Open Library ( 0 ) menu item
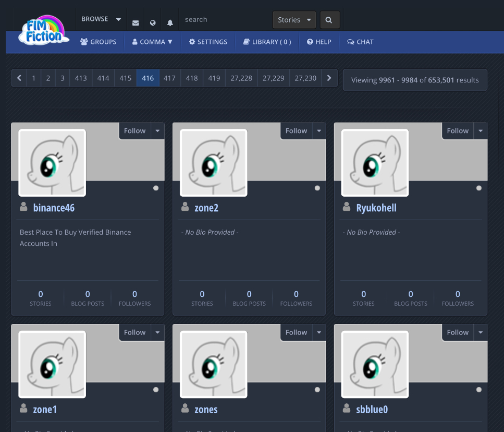The width and height of the screenshot is (504, 432). click(x=267, y=42)
